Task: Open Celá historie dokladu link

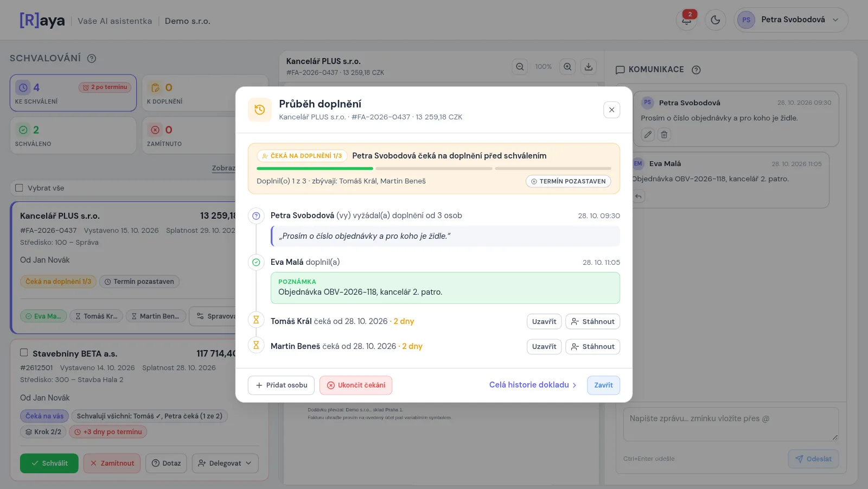Action: [x=533, y=385]
